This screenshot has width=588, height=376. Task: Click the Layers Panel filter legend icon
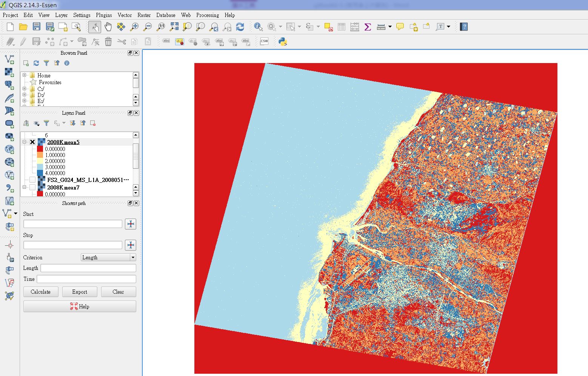[46, 123]
